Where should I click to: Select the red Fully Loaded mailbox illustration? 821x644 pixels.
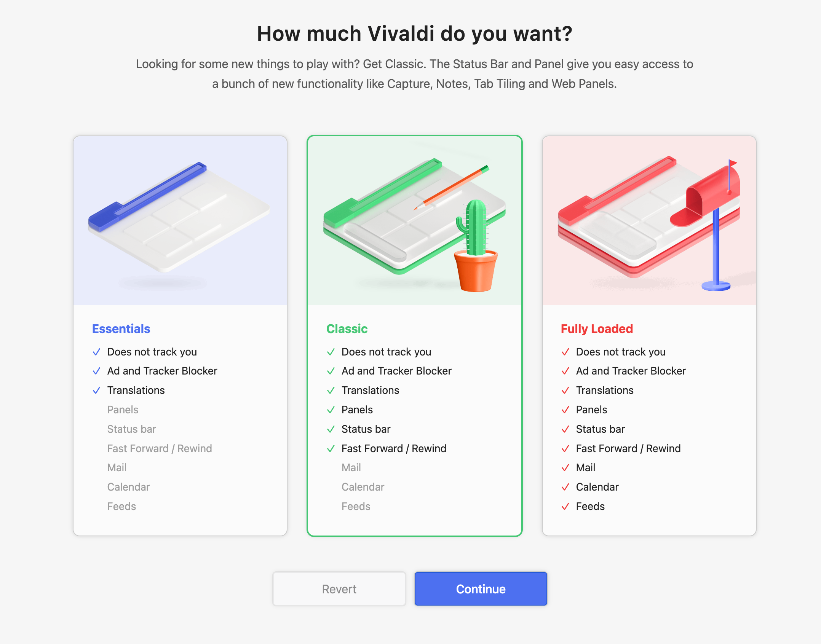[649, 221]
